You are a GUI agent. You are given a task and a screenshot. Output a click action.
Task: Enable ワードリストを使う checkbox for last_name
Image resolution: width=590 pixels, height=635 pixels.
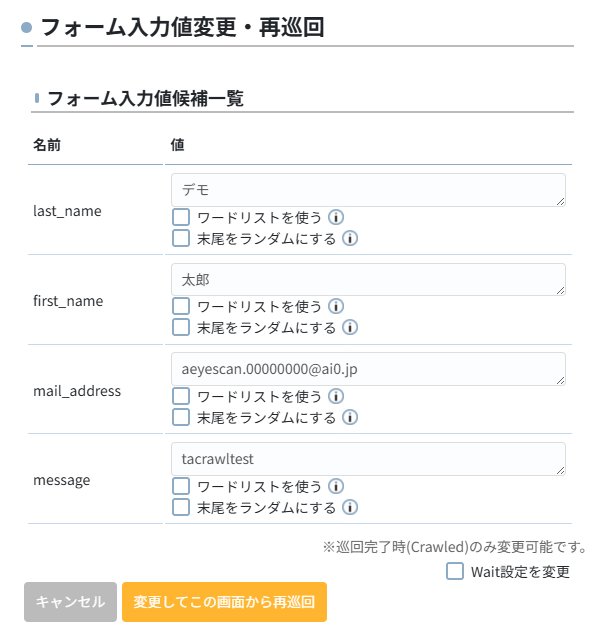tap(181, 217)
